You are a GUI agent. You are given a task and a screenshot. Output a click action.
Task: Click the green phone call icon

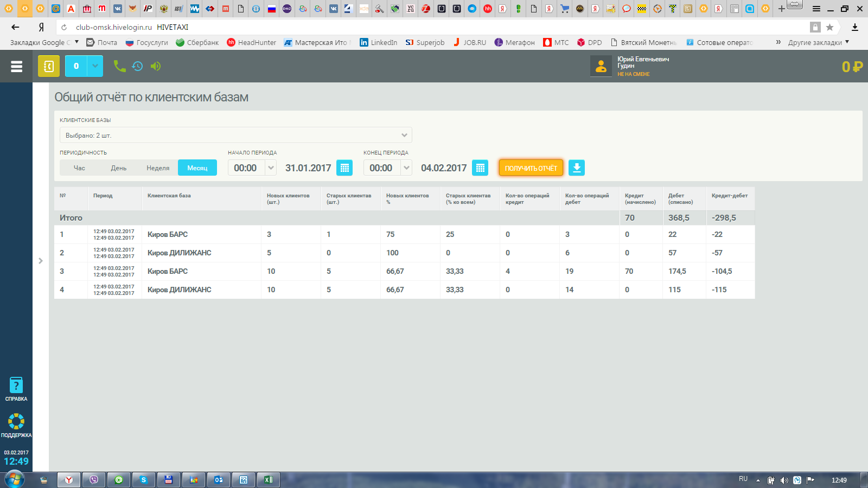(x=119, y=66)
